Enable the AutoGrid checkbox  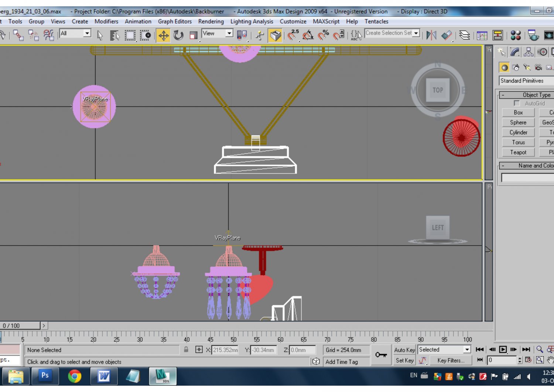(517, 103)
